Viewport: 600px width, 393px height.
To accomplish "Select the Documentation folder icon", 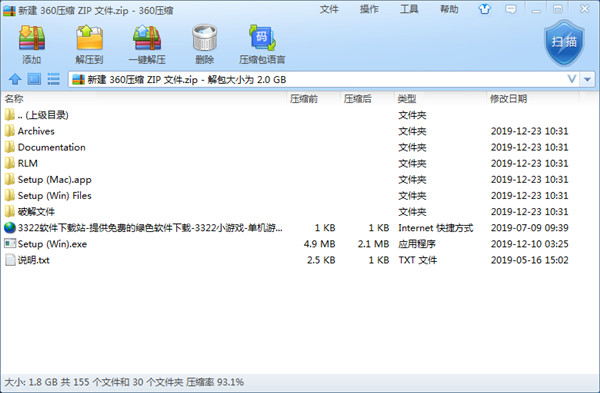I will coord(10,147).
